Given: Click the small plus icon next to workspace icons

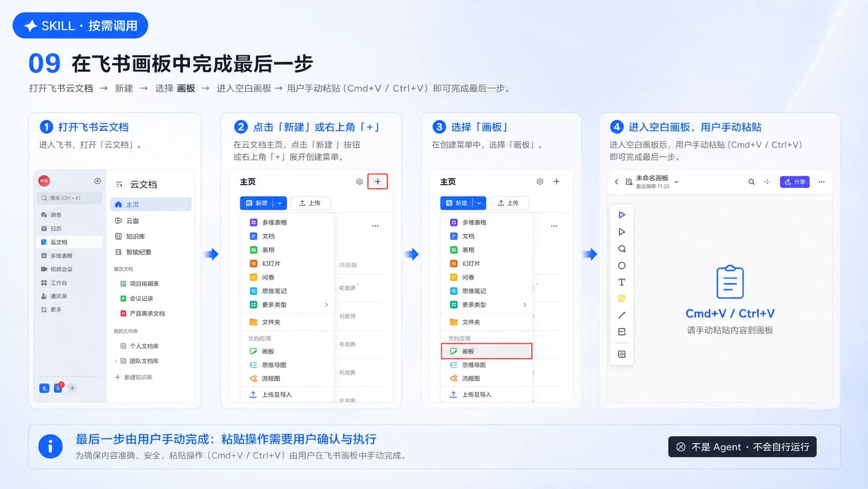Looking at the screenshot, I should pyautogui.click(x=72, y=388).
